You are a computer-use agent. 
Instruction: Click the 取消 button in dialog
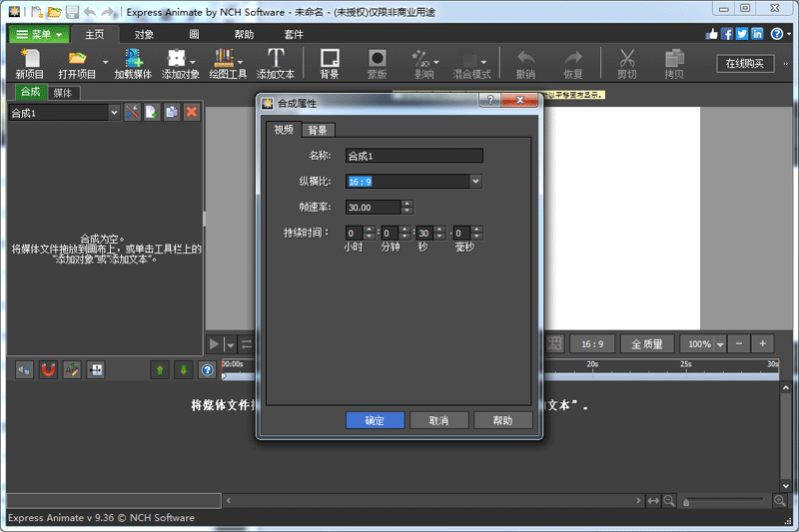438,420
